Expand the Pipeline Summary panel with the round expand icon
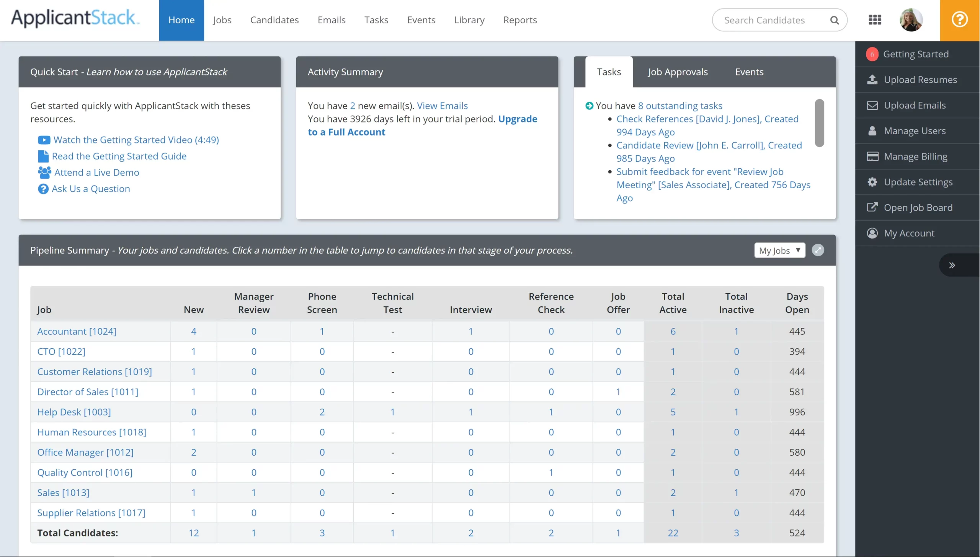This screenshot has height=557, width=980. [x=818, y=250]
